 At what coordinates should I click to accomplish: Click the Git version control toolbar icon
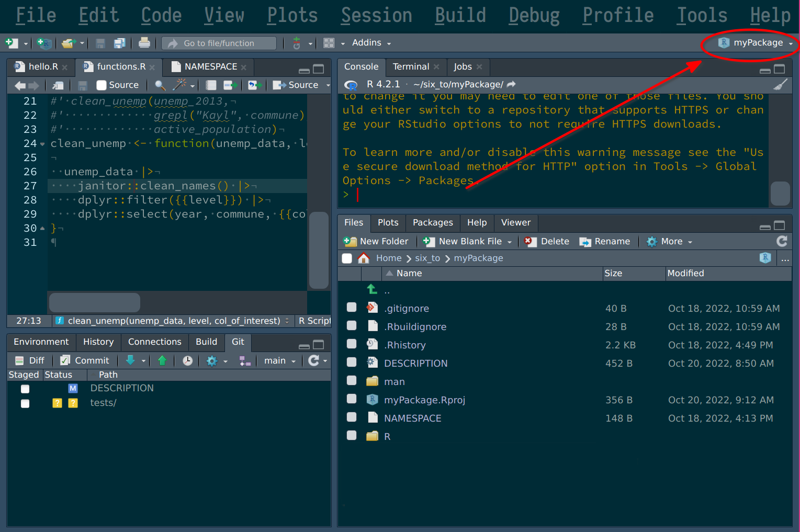click(297, 43)
